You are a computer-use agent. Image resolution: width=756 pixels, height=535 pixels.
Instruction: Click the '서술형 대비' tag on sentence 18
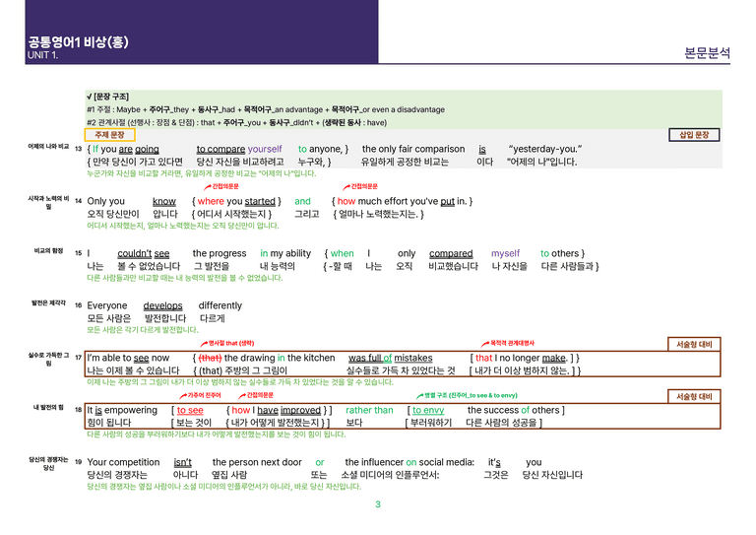coord(694,396)
